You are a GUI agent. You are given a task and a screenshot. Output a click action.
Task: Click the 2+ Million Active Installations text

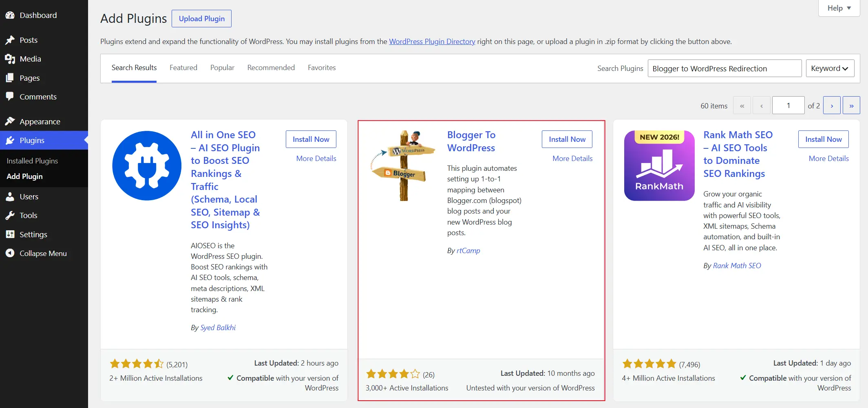(x=156, y=378)
